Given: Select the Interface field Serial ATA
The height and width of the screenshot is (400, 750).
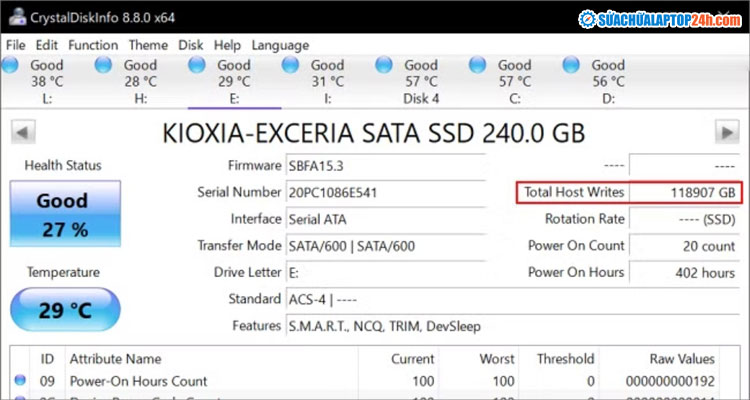Looking at the screenshot, I should 385,220.
